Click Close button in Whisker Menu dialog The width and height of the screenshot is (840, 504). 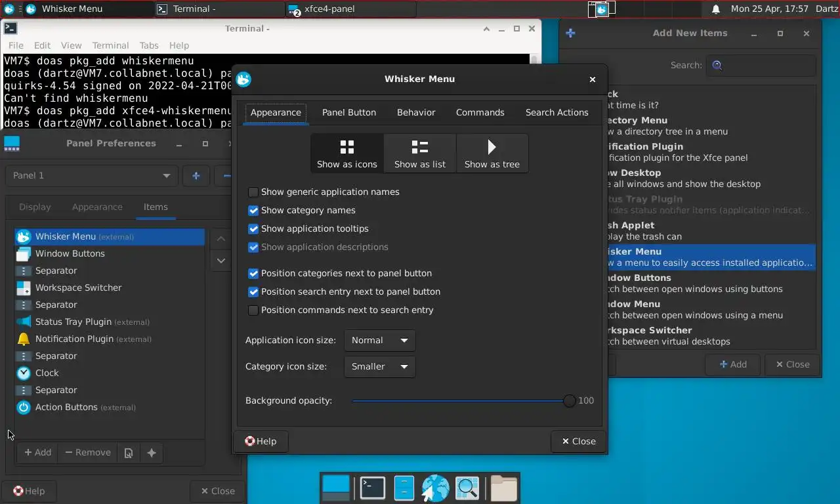tap(578, 441)
